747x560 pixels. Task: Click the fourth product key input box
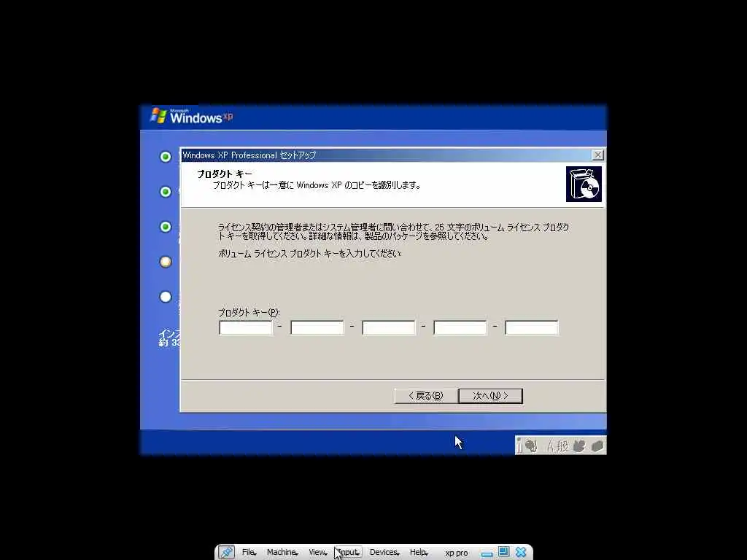coord(460,327)
